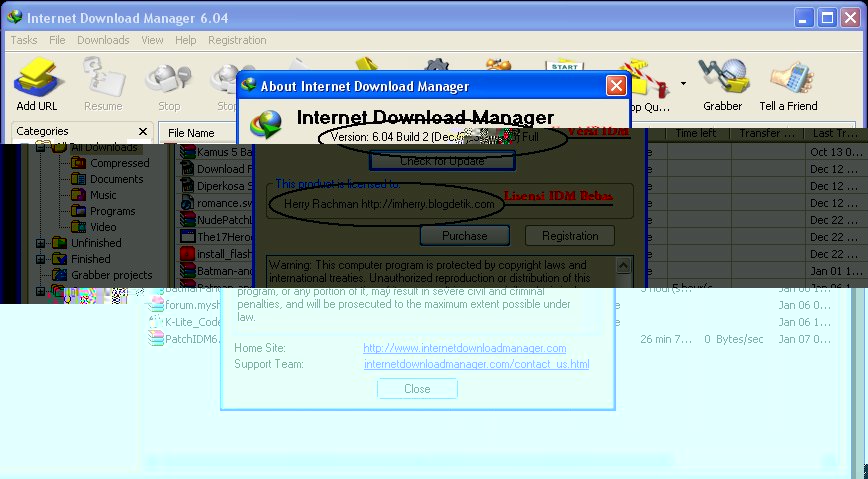Click the Stop Queue toolbar icon
The width and height of the screenshot is (868, 479).
[x=650, y=84]
